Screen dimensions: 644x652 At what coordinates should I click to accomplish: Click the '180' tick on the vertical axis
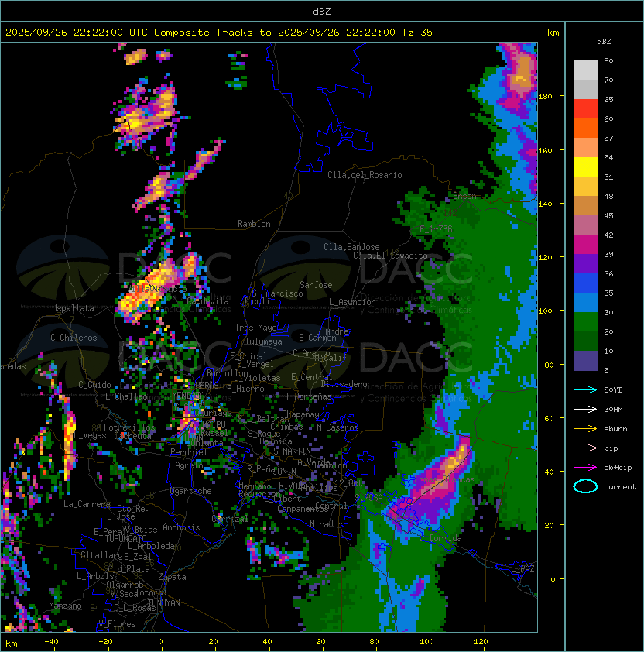point(546,97)
